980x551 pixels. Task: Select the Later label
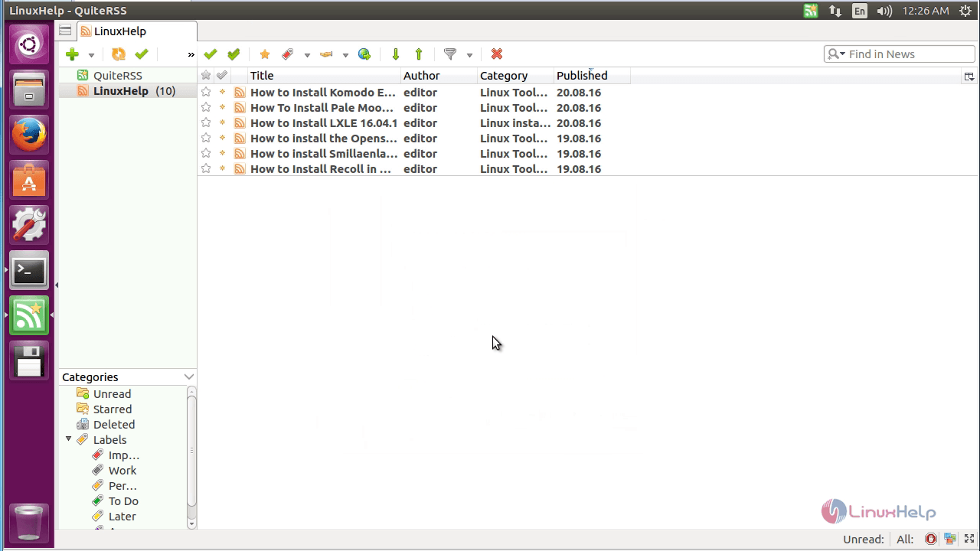[x=122, y=517]
